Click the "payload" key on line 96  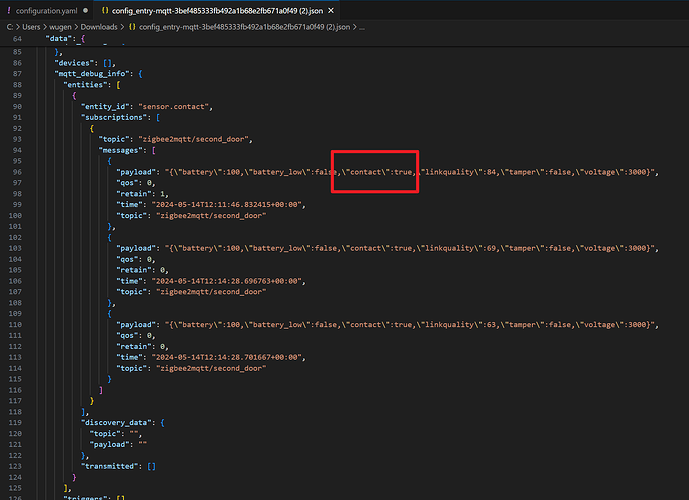136,172
